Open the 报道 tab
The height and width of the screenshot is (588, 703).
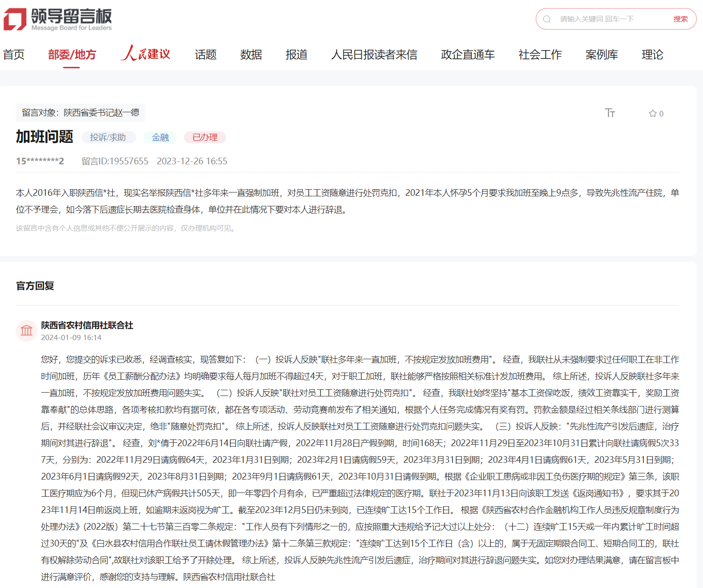coord(297,54)
